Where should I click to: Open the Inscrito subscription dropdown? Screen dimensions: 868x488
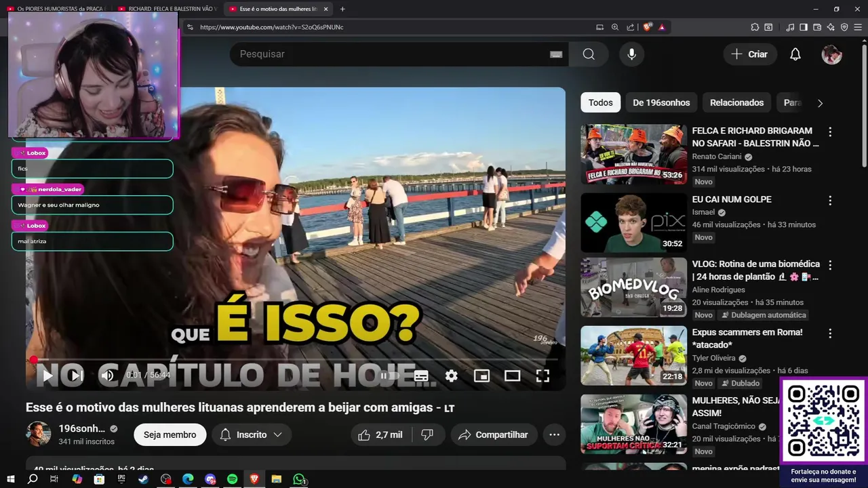tap(252, 435)
